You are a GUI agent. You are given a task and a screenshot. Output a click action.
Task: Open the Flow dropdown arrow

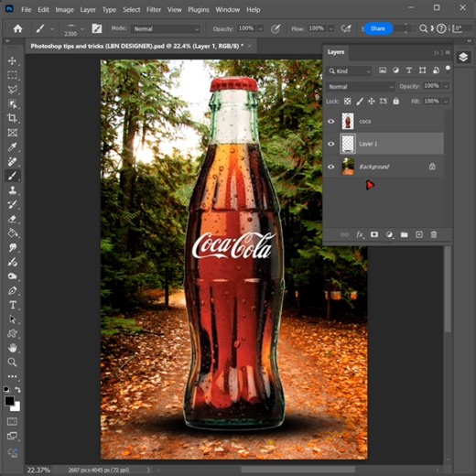coord(331,29)
